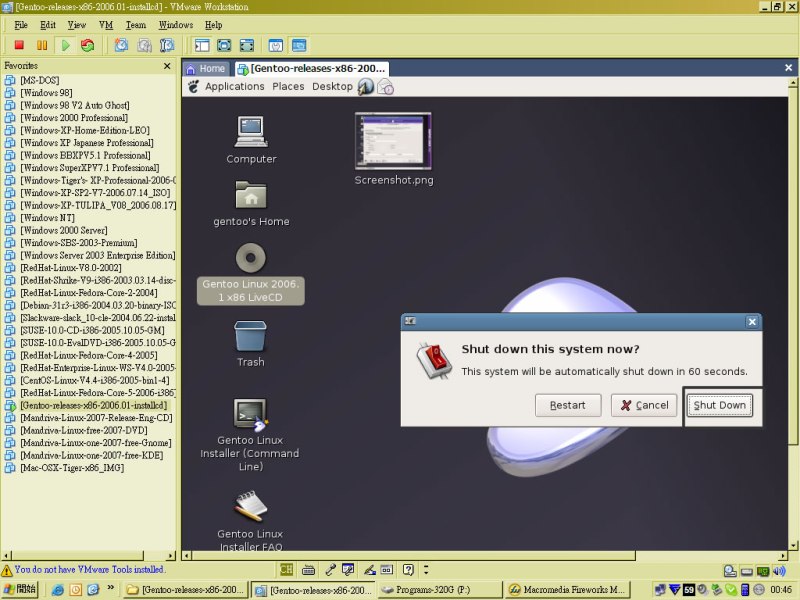Screen dimensions: 800x600
Task: Open the GNOME Places menu
Action: coord(288,86)
